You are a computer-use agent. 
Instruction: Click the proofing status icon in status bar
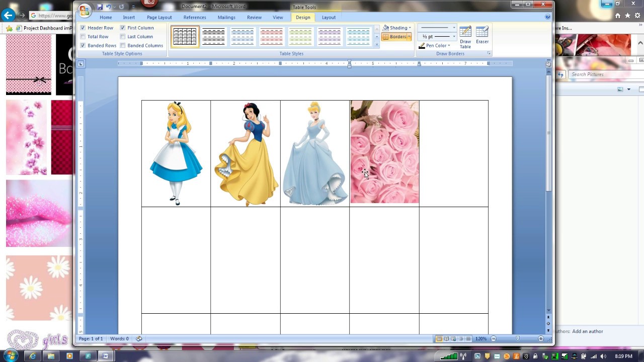(139, 339)
